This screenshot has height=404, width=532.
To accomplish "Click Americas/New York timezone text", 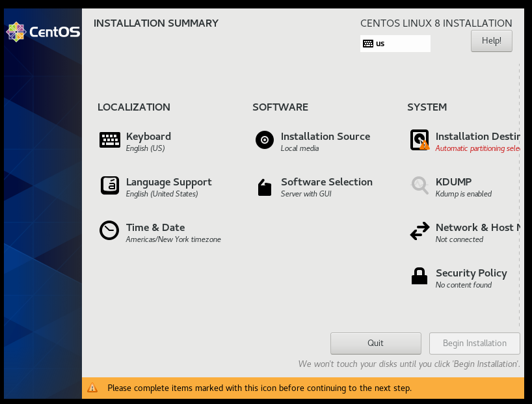I will click(x=173, y=239).
